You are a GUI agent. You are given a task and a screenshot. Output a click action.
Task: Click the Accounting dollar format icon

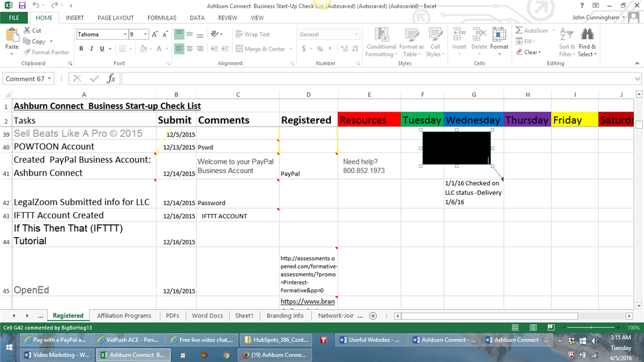[304, 48]
